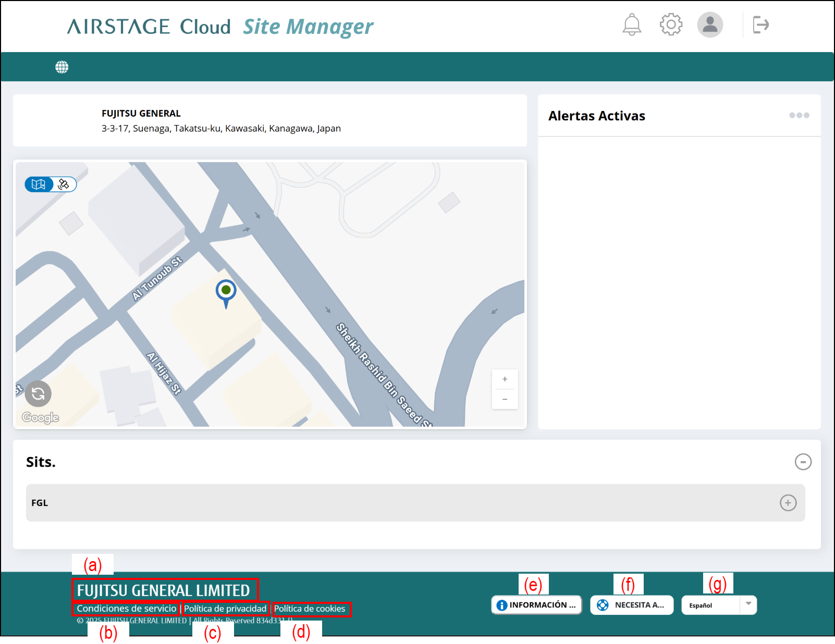Open Política de cookies link
Image resolution: width=835 pixels, height=644 pixels.
pyautogui.click(x=310, y=609)
